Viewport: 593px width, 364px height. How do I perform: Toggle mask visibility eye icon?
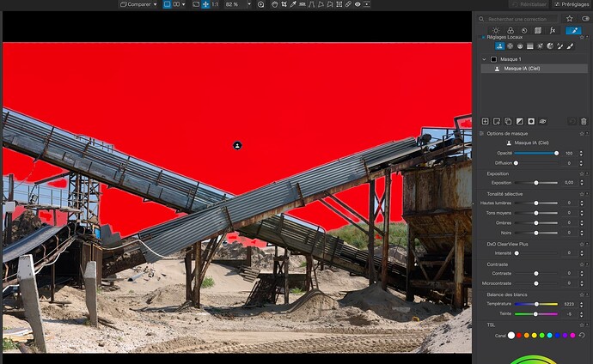click(542, 121)
